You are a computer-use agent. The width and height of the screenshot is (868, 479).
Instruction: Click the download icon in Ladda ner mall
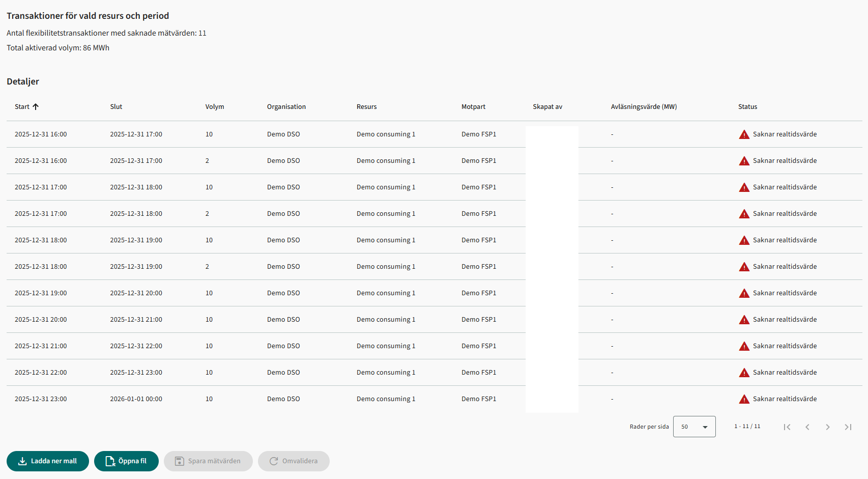[22, 461]
